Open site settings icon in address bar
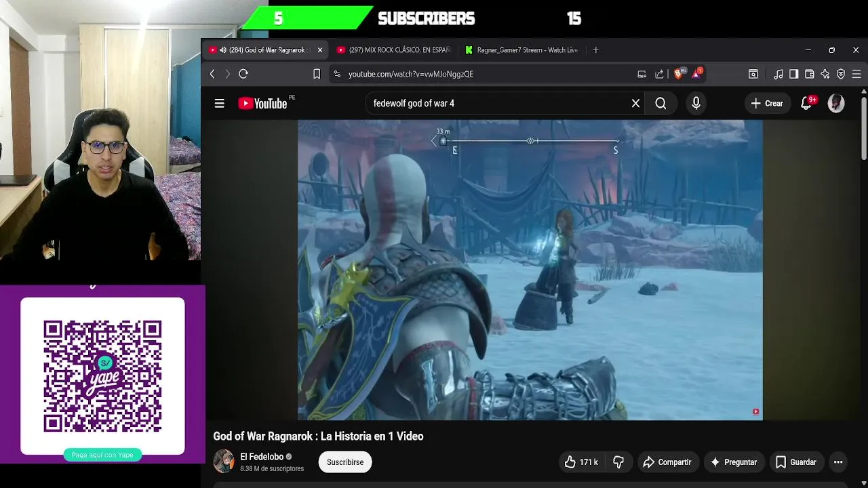 pyautogui.click(x=337, y=74)
